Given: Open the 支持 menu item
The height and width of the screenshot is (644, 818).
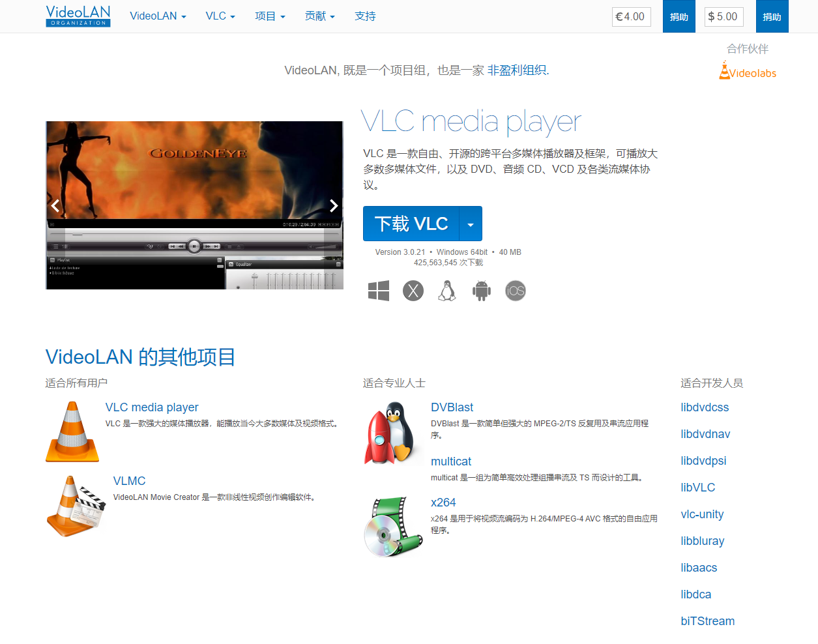Looking at the screenshot, I should point(365,16).
